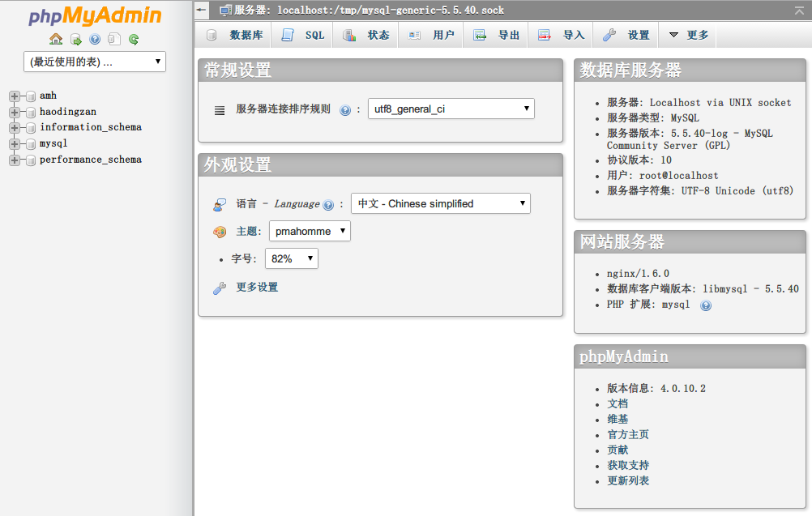Image resolution: width=812 pixels, height=516 pixels.
Task: Expand the performance_schema database node
Action: click(15, 160)
